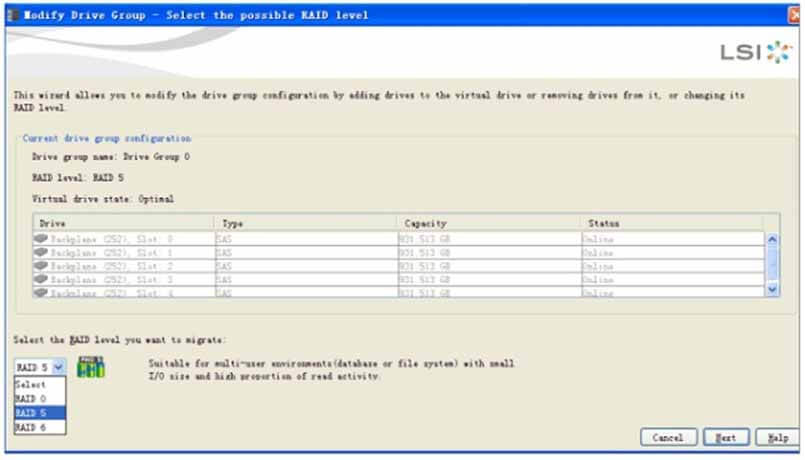
Task: Select the highlighted RAID 5 option
Action: pyautogui.click(x=30, y=412)
